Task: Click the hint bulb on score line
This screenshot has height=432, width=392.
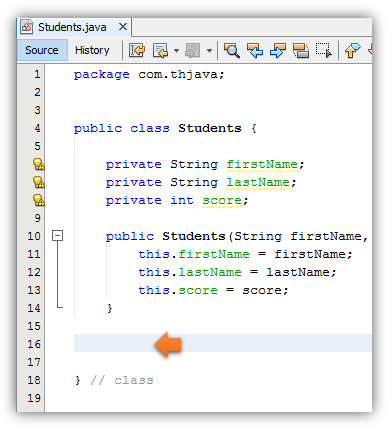Action: [x=38, y=200]
